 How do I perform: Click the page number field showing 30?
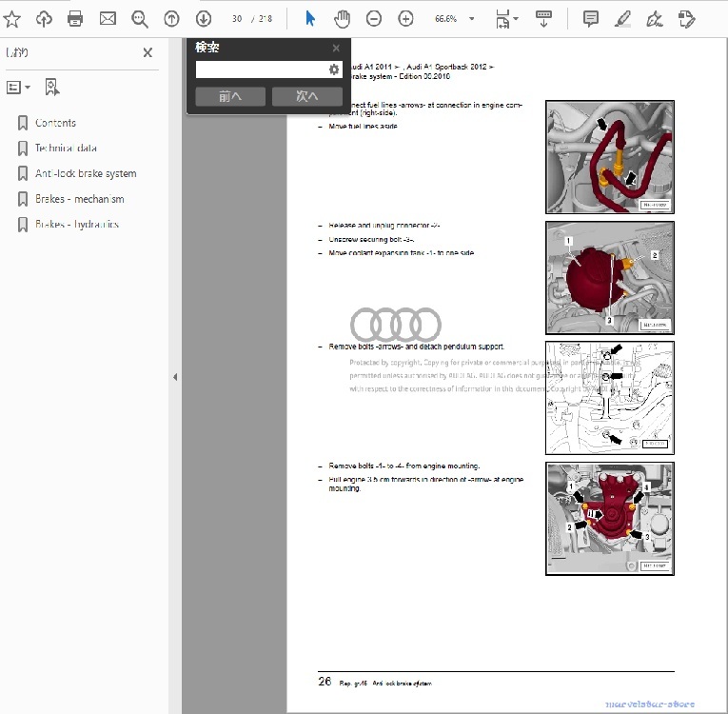[x=237, y=19]
